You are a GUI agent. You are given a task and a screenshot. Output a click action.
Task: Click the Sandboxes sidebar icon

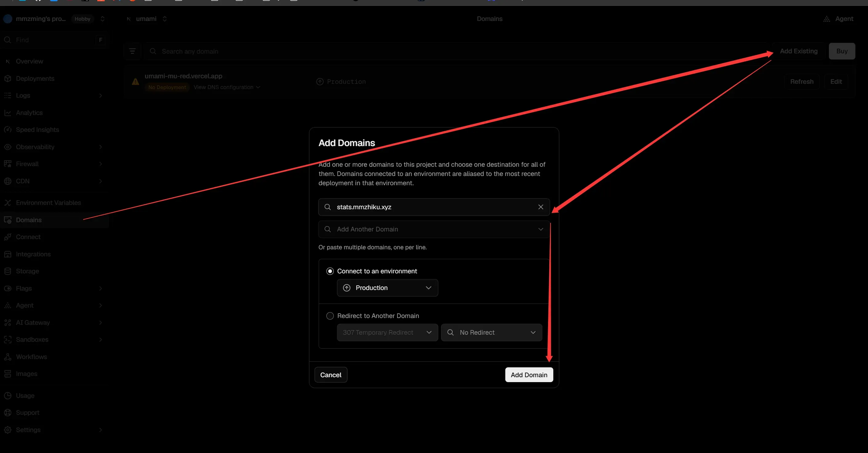8,340
